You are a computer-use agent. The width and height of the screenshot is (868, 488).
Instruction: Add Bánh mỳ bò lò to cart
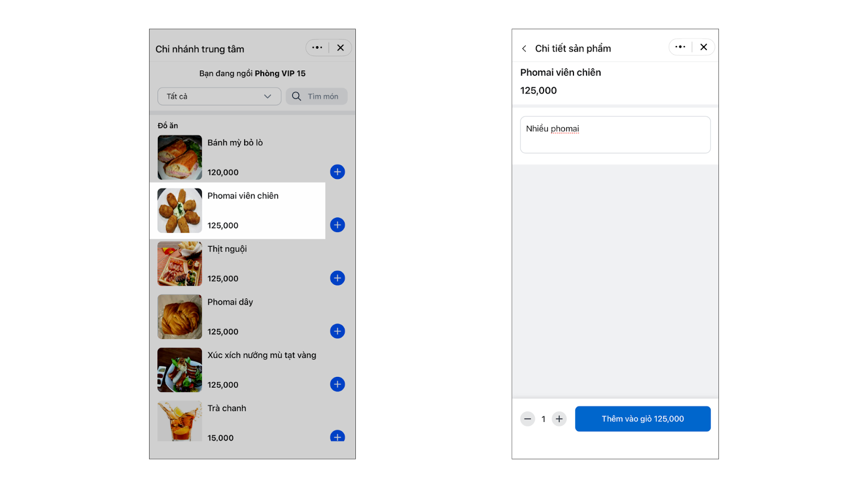click(x=337, y=172)
